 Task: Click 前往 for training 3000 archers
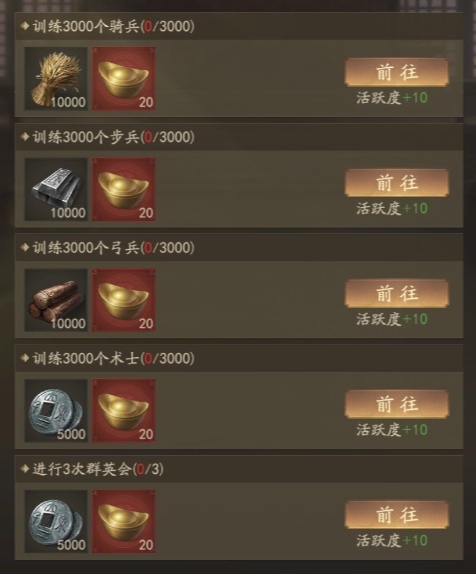click(x=397, y=294)
